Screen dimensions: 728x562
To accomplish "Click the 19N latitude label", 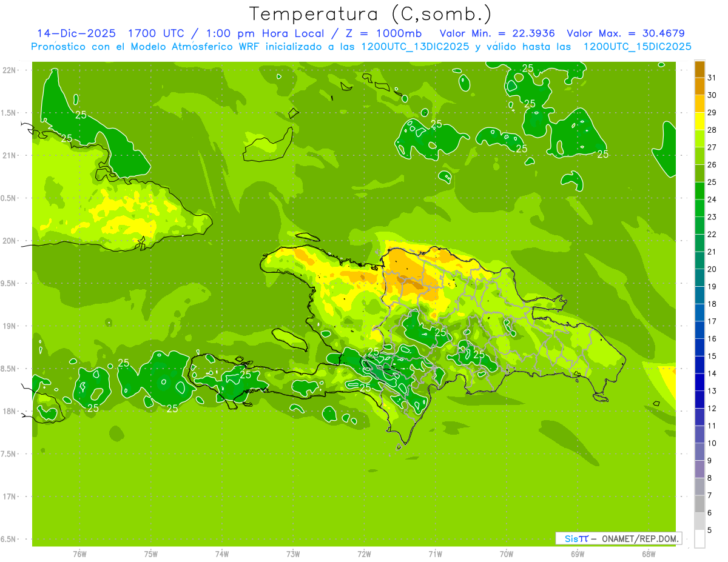I will (x=9, y=326).
